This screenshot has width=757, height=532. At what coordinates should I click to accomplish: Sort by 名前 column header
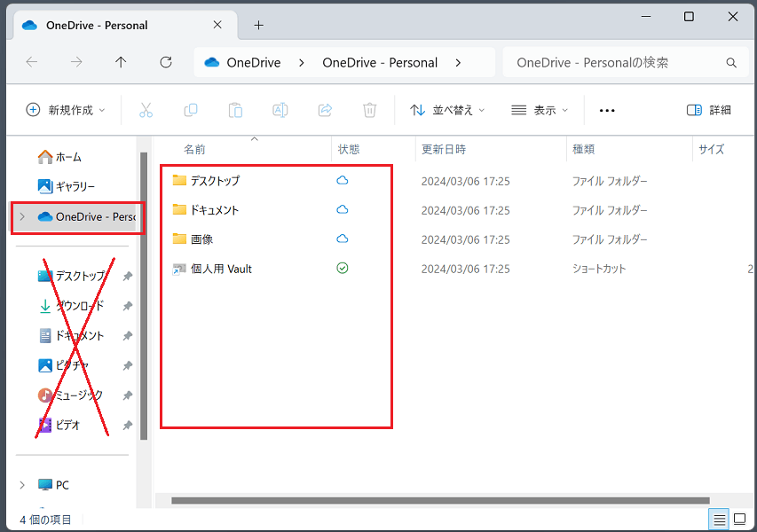[195, 150]
